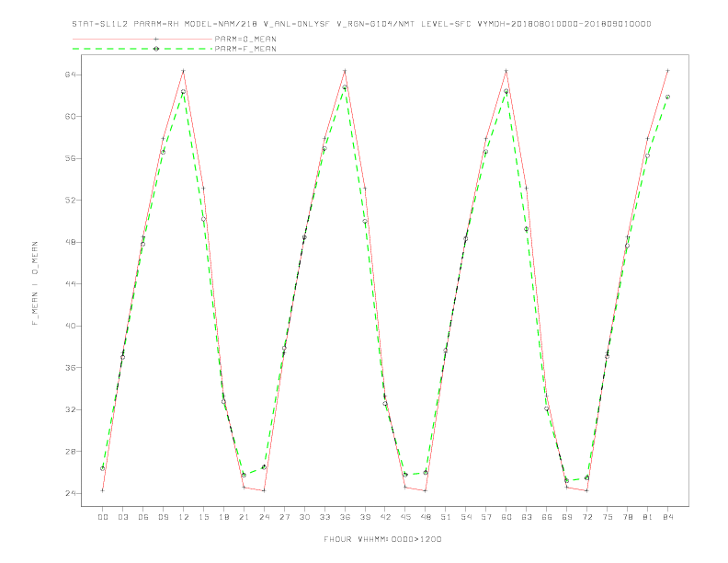Click the PARM=O_MEAN legend label
This screenshot has height=563, width=728.
pos(245,39)
